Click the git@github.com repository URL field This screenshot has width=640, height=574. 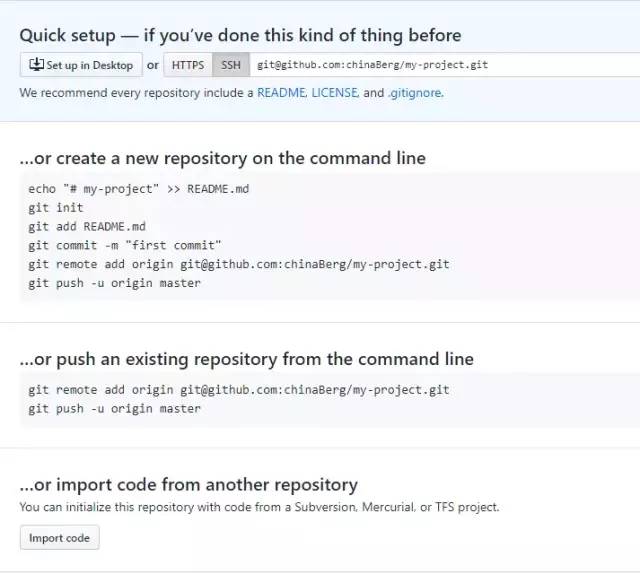pos(444,65)
